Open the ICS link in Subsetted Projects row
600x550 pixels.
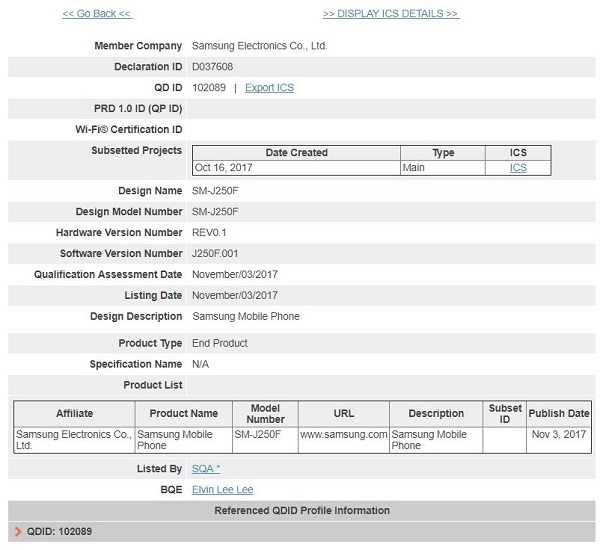click(518, 168)
